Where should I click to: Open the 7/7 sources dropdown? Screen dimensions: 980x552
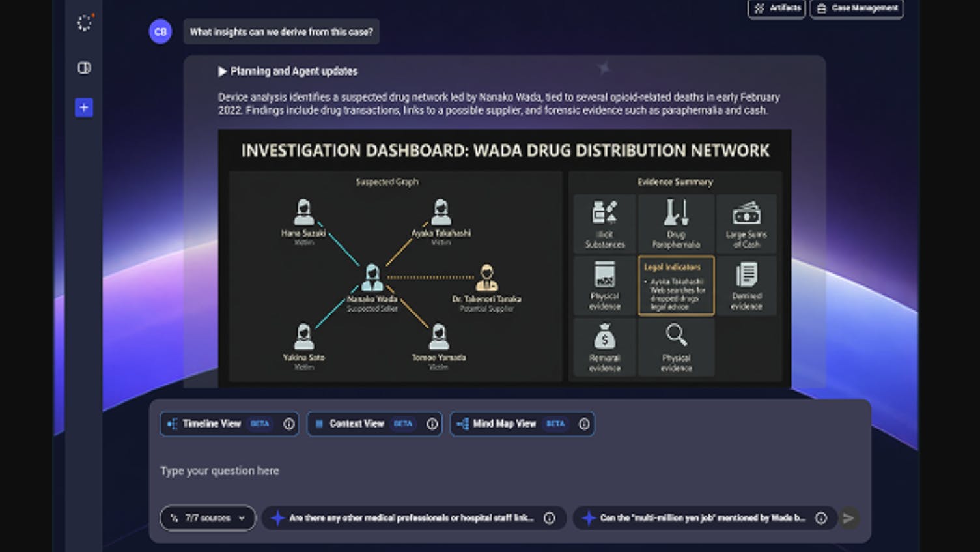click(208, 518)
